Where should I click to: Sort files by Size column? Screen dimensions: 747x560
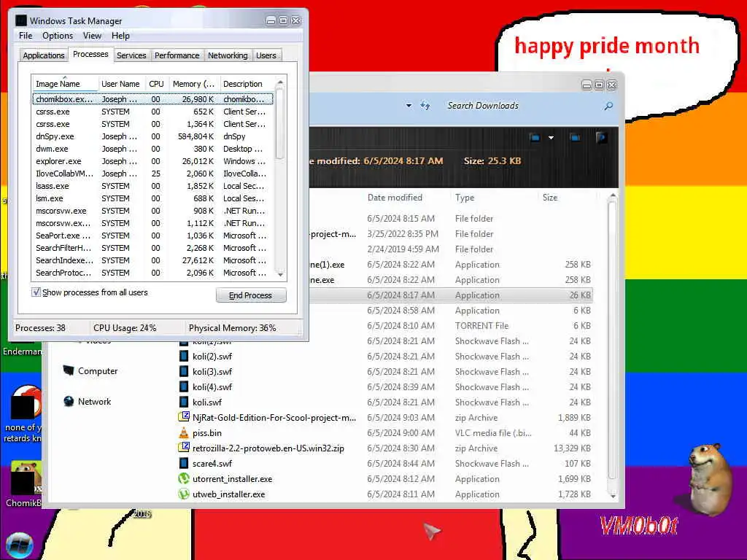click(550, 197)
